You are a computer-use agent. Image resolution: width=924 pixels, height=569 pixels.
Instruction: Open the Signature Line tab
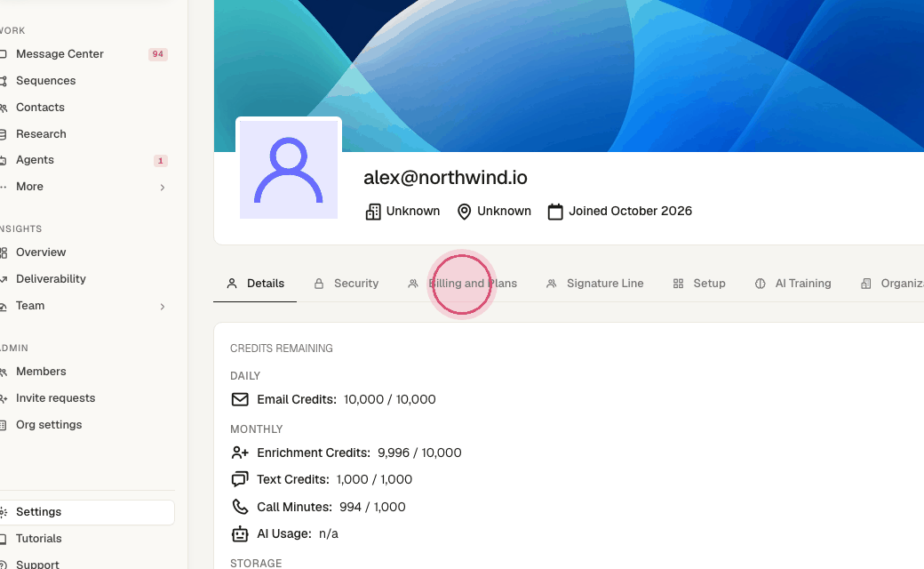coord(595,284)
